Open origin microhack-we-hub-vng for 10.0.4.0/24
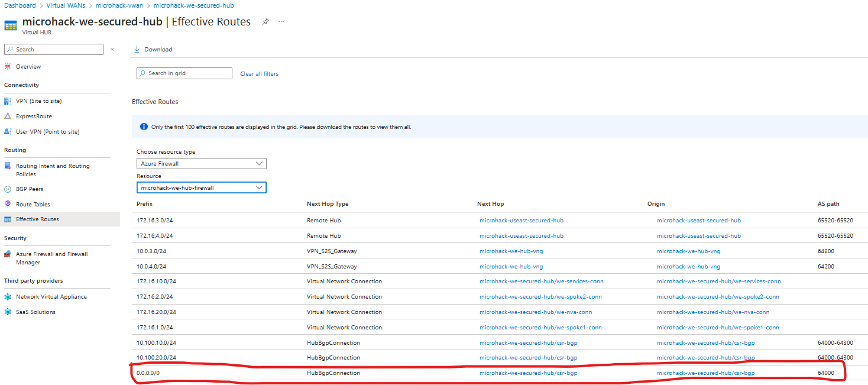The image size is (868, 385). [688, 267]
